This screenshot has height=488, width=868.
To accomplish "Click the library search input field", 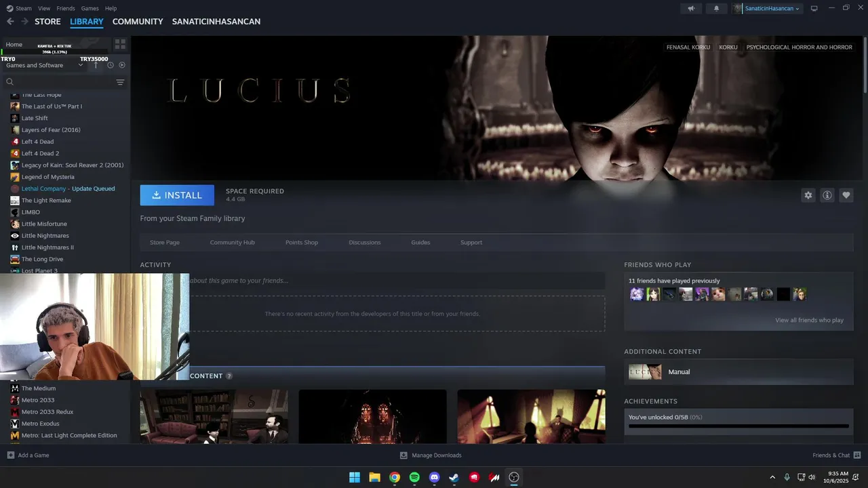I will (x=65, y=82).
